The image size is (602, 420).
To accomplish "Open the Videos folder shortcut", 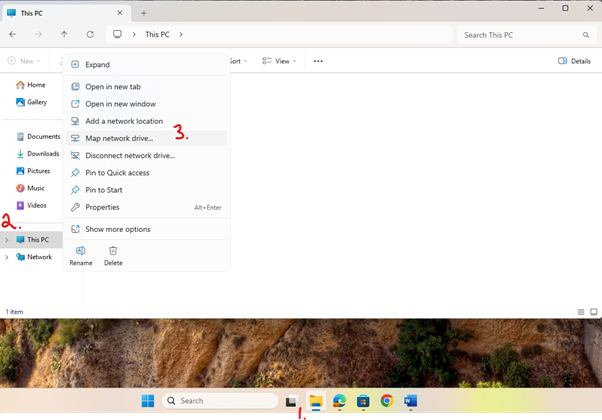I will [x=31, y=205].
